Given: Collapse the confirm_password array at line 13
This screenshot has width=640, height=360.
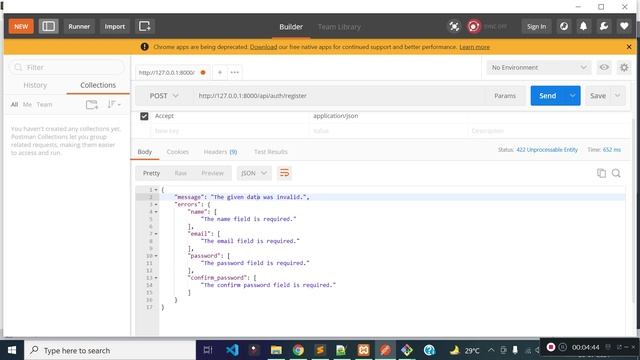Looking at the screenshot, I should pyautogui.click(x=156, y=278).
